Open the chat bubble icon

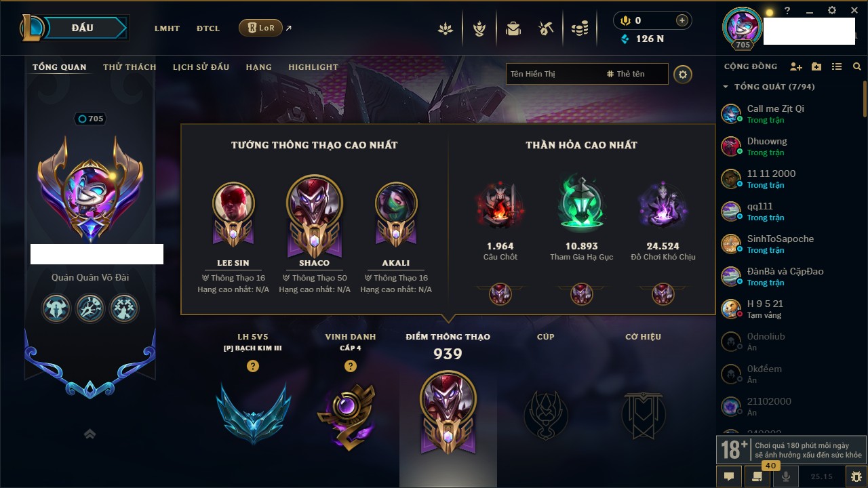pos(729,476)
